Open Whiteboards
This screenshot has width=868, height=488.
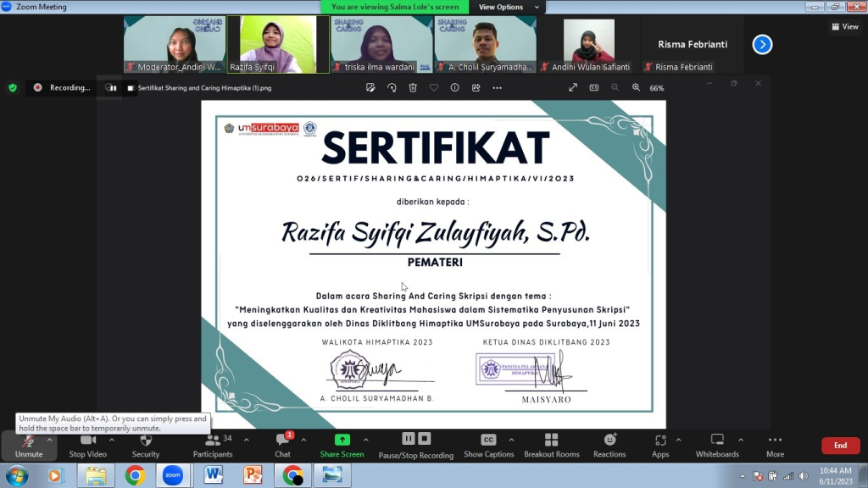pyautogui.click(x=717, y=444)
